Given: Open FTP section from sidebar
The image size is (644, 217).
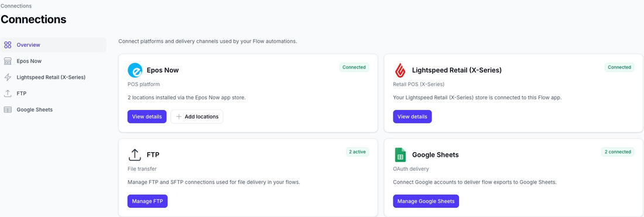Looking at the screenshot, I should click(53, 94).
